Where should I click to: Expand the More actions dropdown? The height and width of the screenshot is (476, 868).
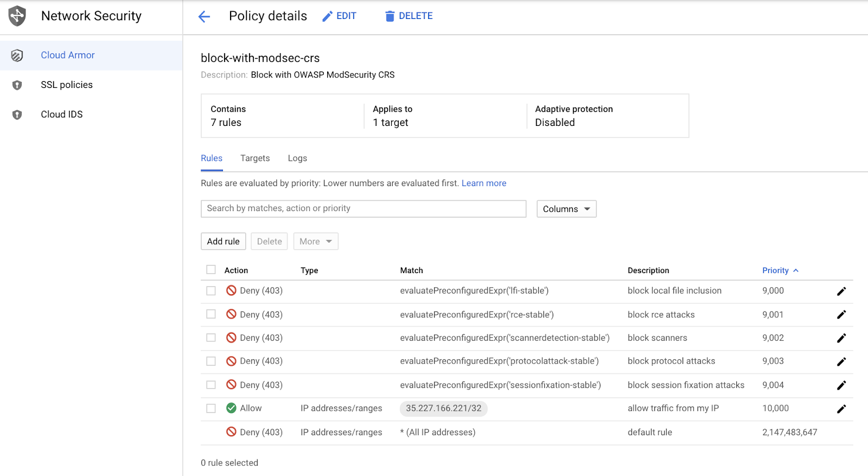coord(316,242)
